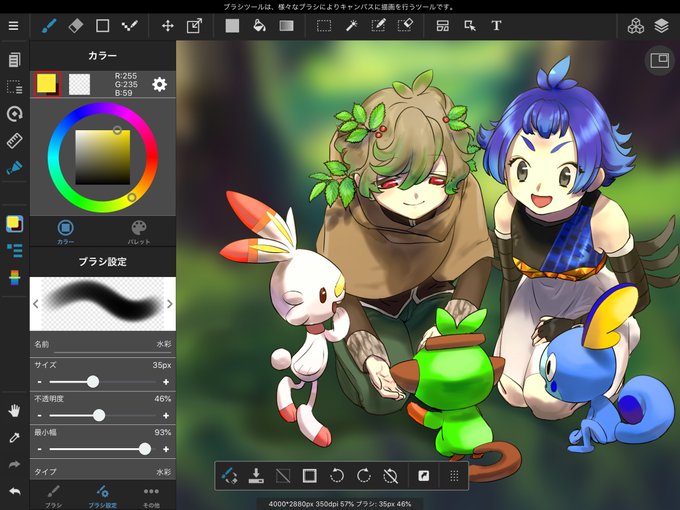Switch to the ブラシ設定 bottom tab
The height and width of the screenshot is (510, 680).
click(103, 497)
